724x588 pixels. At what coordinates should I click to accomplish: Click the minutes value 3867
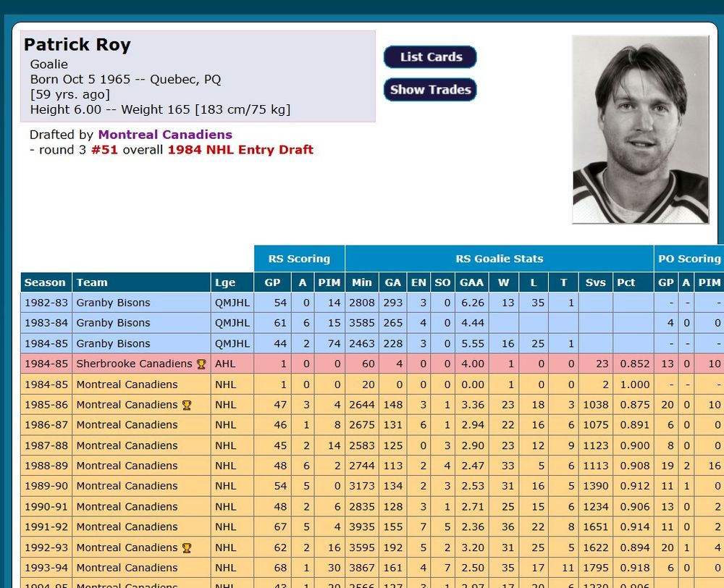362,568
